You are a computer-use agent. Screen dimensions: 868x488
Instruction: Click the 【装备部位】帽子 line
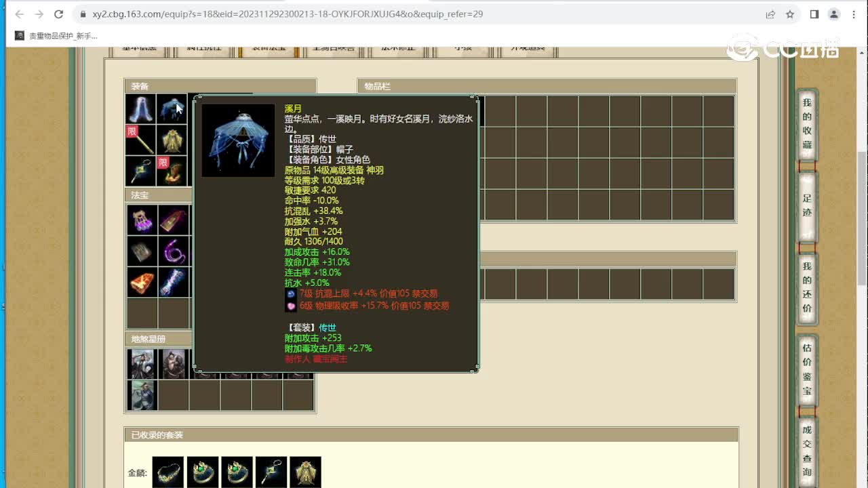319,149
